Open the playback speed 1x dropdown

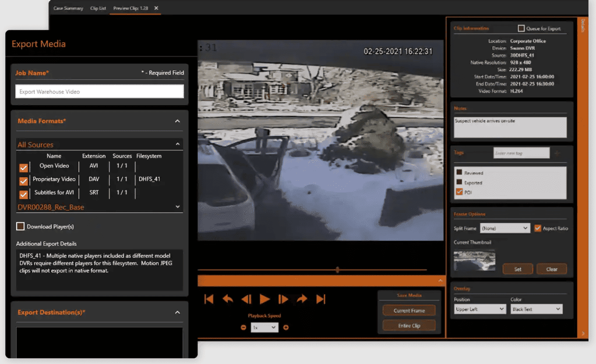[x=264, y=327]
